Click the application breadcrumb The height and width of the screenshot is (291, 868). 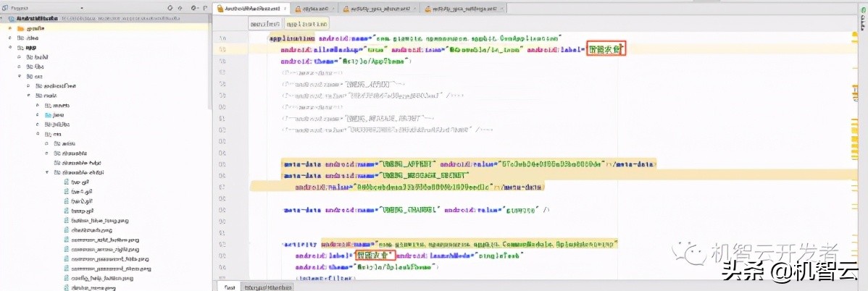tap(306, 24)
